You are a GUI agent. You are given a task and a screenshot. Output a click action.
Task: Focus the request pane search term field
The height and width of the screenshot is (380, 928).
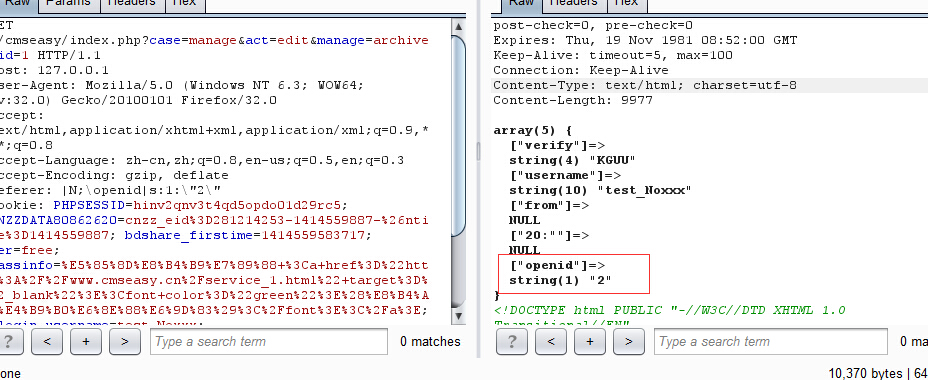tap(269, 342)
